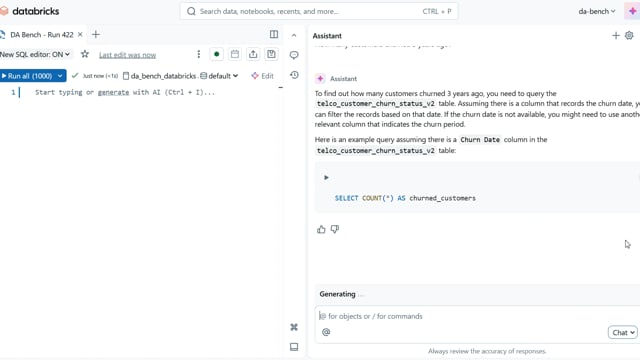This screenshot has width=640, height=360.
Task: Toggle the side-by-side panel layout
Action: [x=274, y=35]
